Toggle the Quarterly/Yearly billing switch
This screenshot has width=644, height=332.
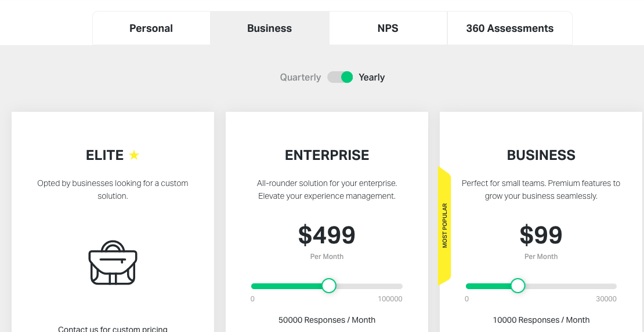340,77
